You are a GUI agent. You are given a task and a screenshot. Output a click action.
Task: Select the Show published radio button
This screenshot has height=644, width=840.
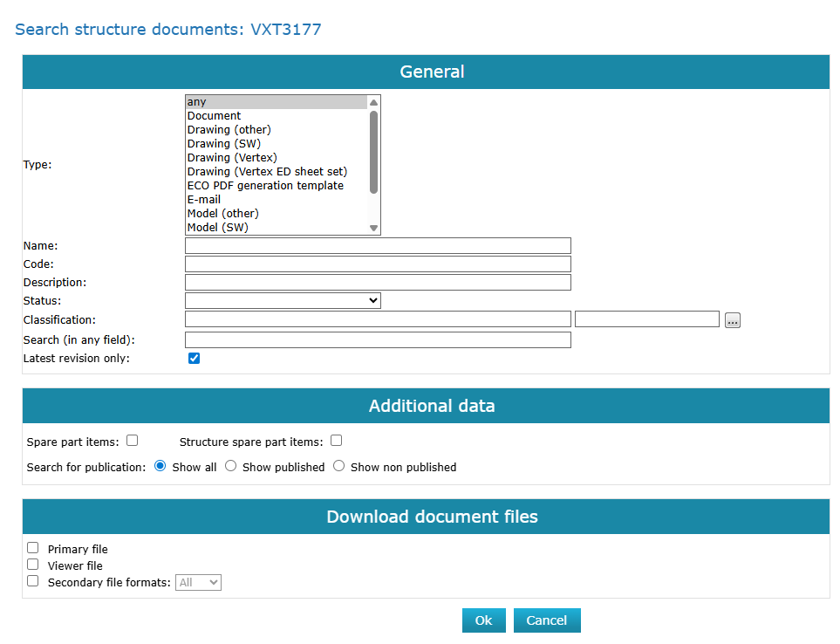pos(231,466)
